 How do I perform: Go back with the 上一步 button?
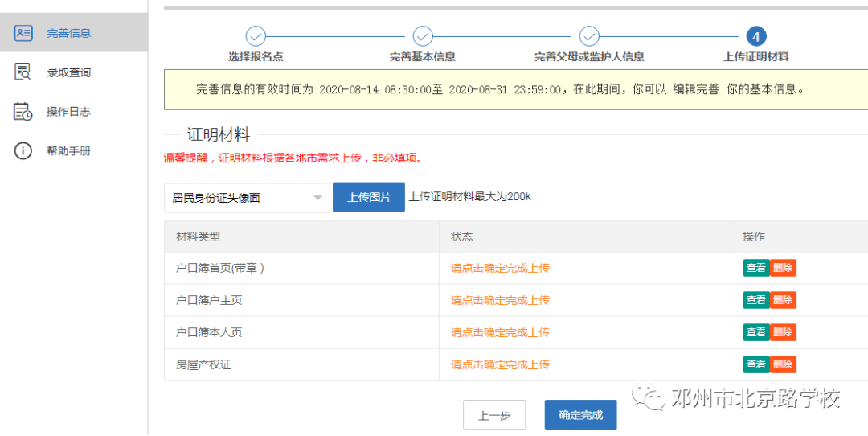pyautogui.click(x=494, y=415)
